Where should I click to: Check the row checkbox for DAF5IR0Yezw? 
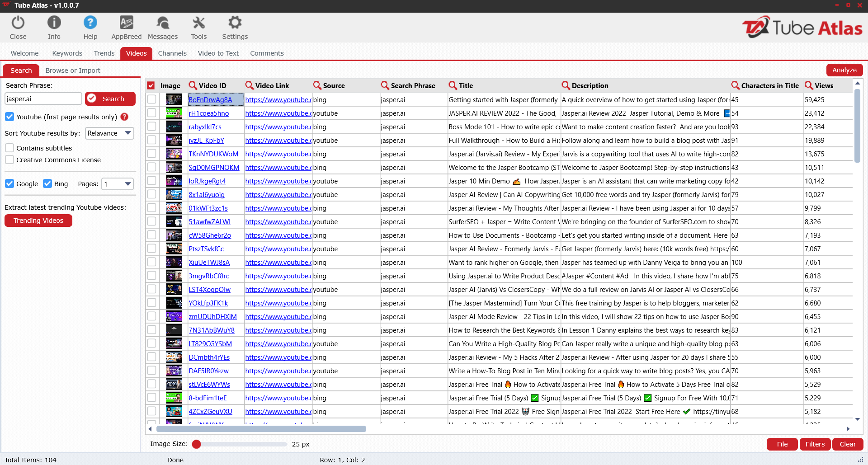click(151, 371)
